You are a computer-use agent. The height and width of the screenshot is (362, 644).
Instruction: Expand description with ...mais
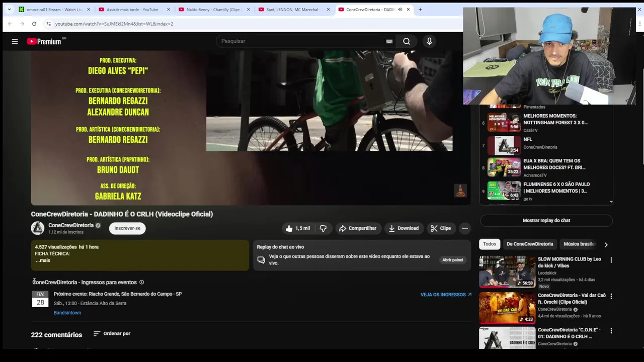(x=43, y=260)
